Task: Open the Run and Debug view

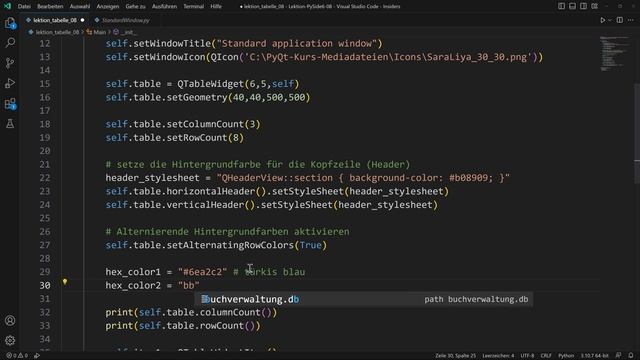Action: click(x=10, y=83)
